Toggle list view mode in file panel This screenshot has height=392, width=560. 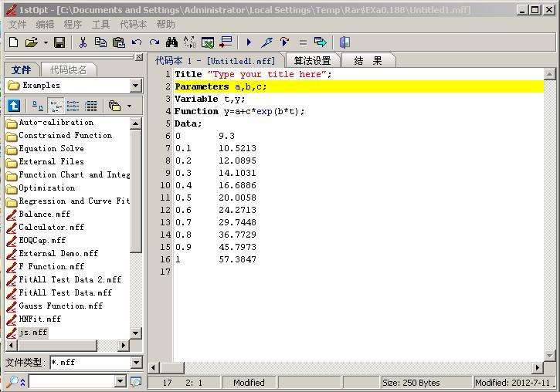(x=73, y=106)
